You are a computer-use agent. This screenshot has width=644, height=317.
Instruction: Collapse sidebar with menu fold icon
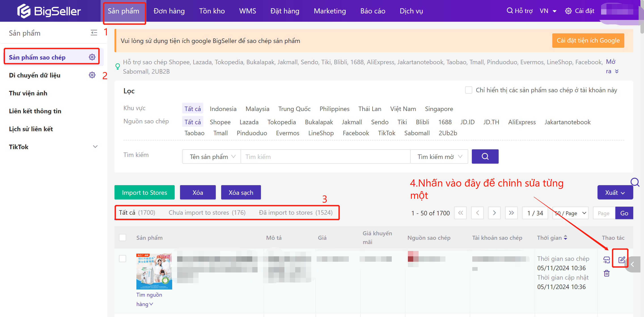coord(94,33)
